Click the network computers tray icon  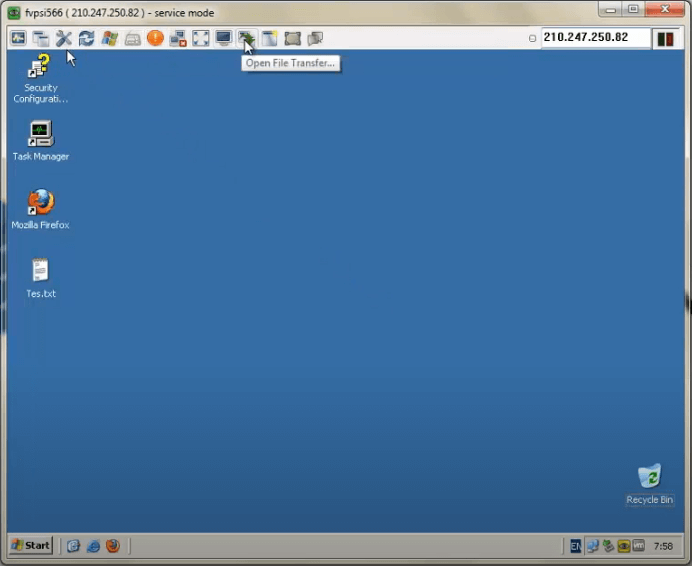(x=593, y=546)
